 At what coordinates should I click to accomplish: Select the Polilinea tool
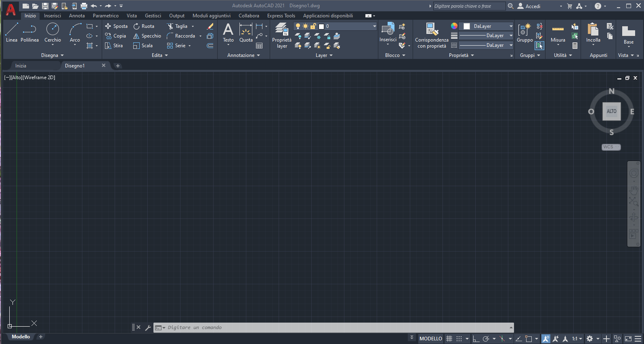[x=29, y=33]
